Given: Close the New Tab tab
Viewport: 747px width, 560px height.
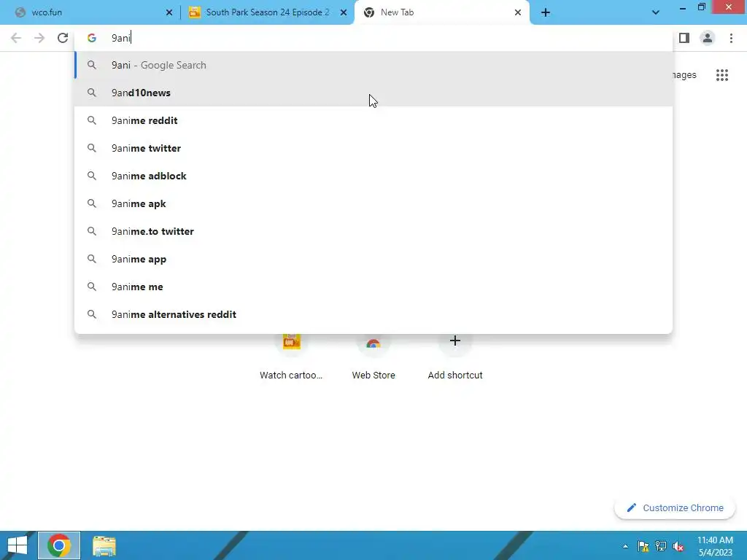Looking at the screenshot, I should (x=518, y=13).
